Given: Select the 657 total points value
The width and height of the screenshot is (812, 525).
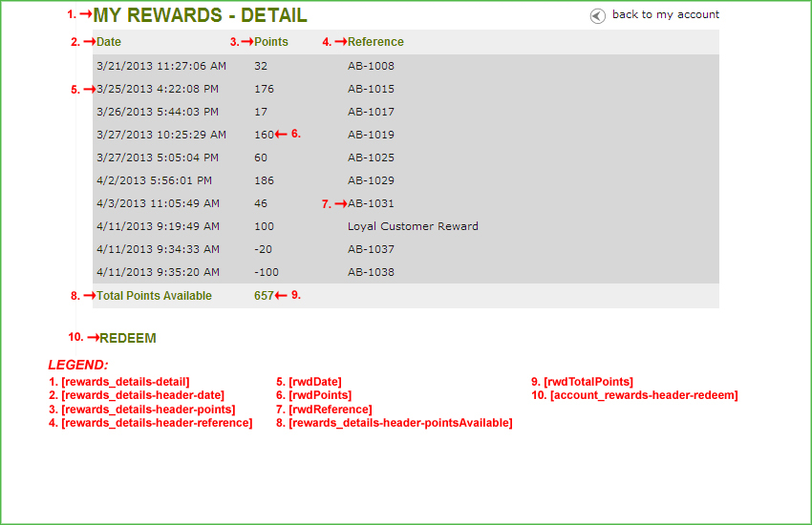Looking at the screenshot, I should pos(264,296).
